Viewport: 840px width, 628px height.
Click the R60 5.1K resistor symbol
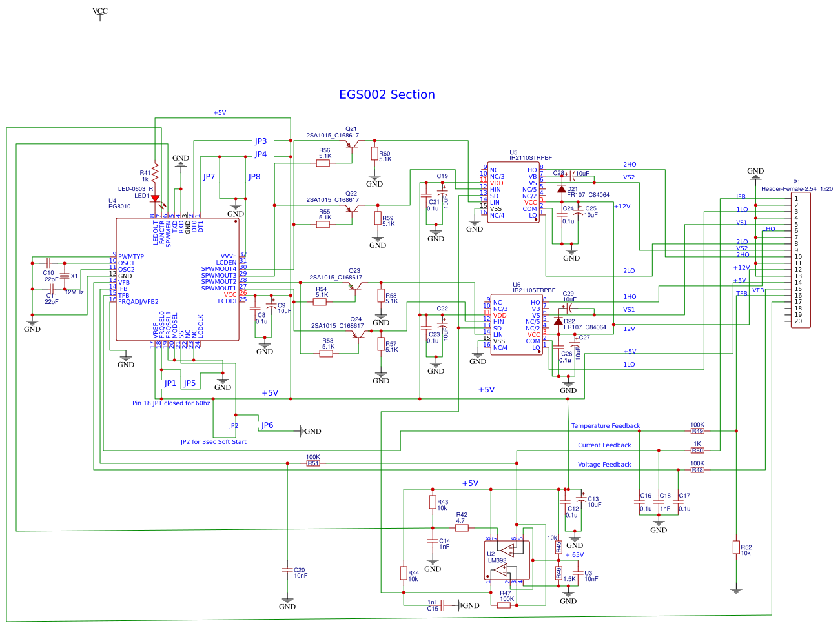click(x=374, y=154)
